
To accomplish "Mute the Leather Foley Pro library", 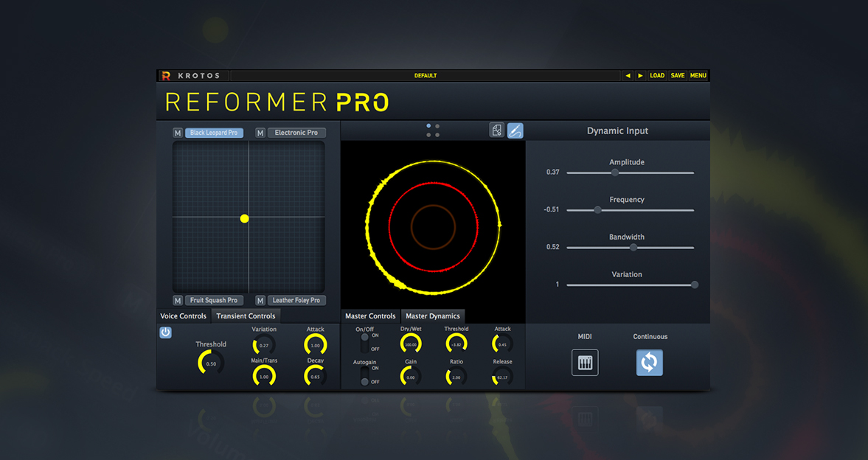I will (260, 301).
